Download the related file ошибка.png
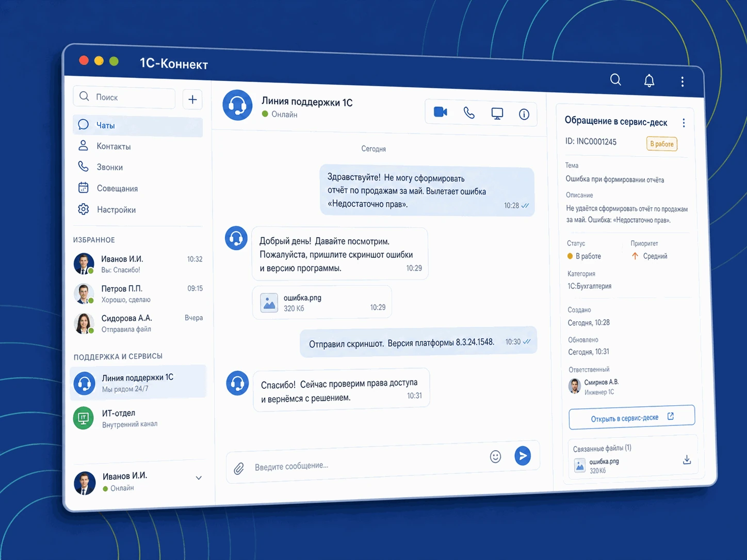The height and width of the screenshot is (560, 747). (687, 459)
